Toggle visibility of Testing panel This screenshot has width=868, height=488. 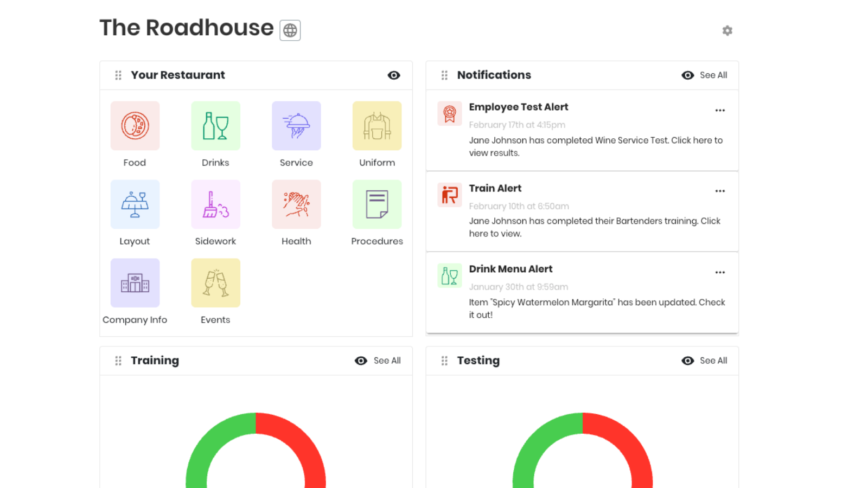click(x=688, y=361)
